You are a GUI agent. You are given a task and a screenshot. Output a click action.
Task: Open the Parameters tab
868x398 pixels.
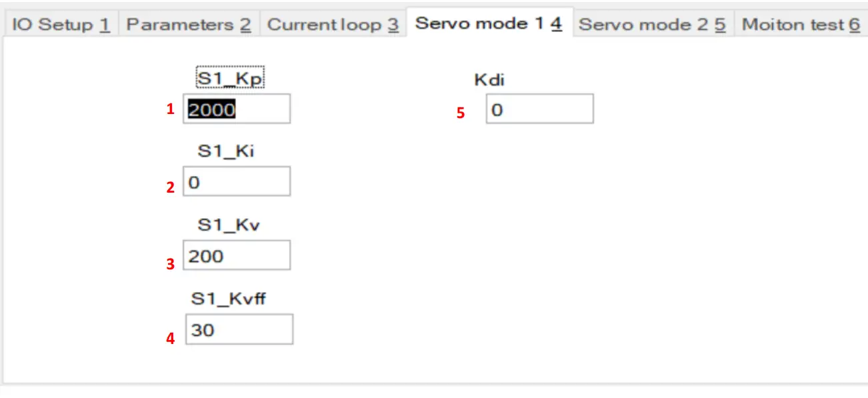pos(189,25)
